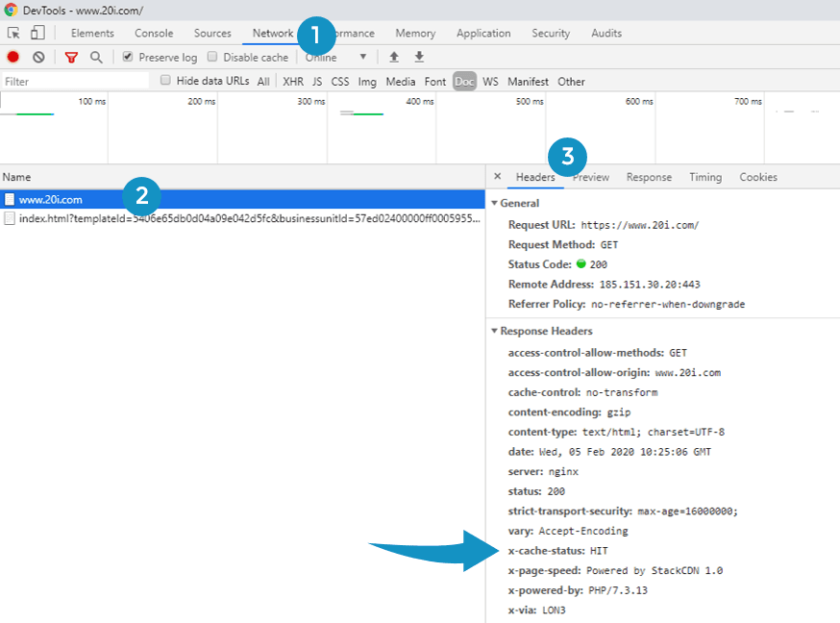Select the x-cache-status: HIT header line

557,551
